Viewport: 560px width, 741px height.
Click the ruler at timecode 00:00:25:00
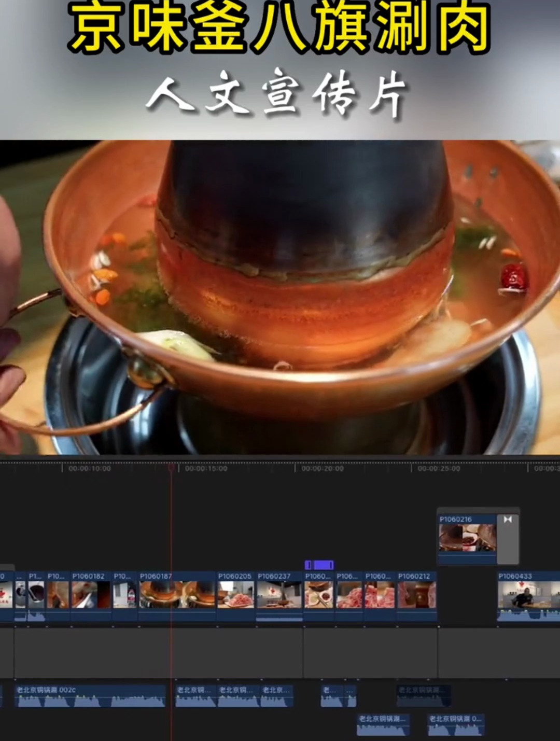438,468
